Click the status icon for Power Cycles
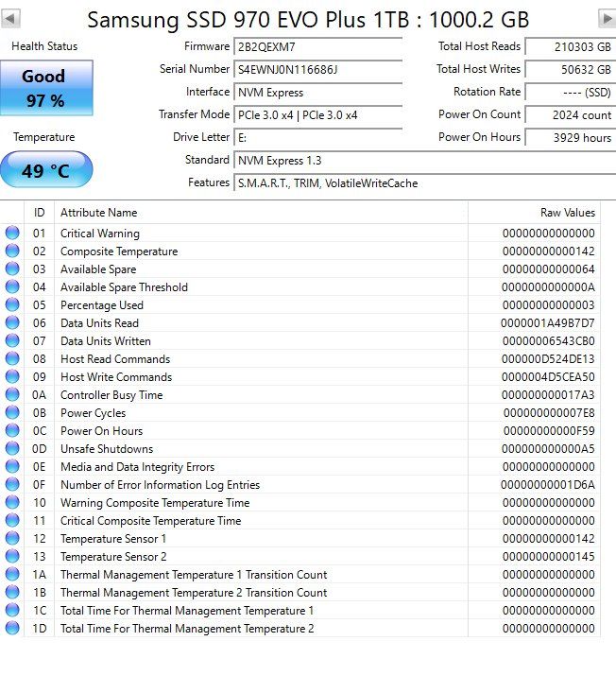 tap(12, 412)
